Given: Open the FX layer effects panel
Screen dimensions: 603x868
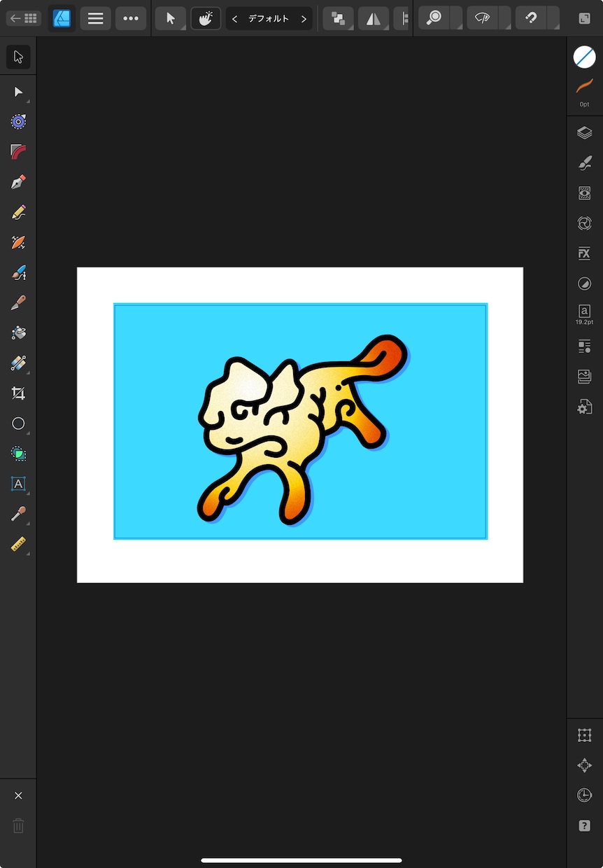Looking at the screenshot, I should click(585, 253).
